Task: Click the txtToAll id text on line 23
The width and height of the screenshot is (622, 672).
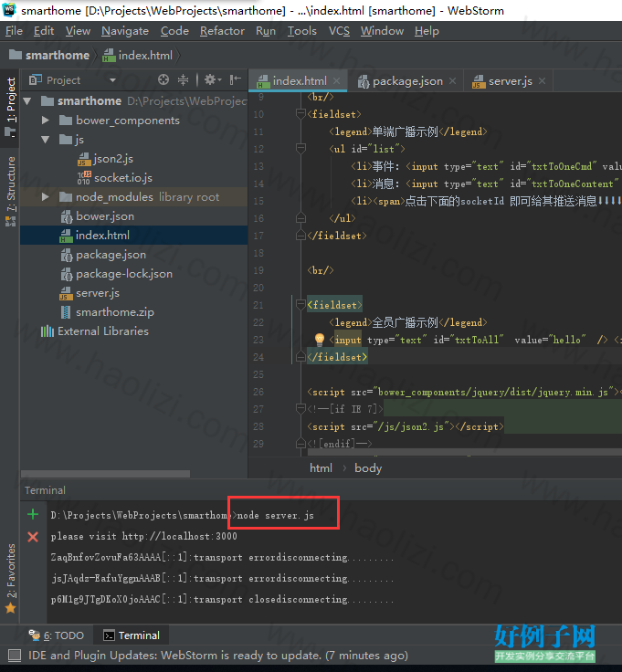Action: click(477, 340)
